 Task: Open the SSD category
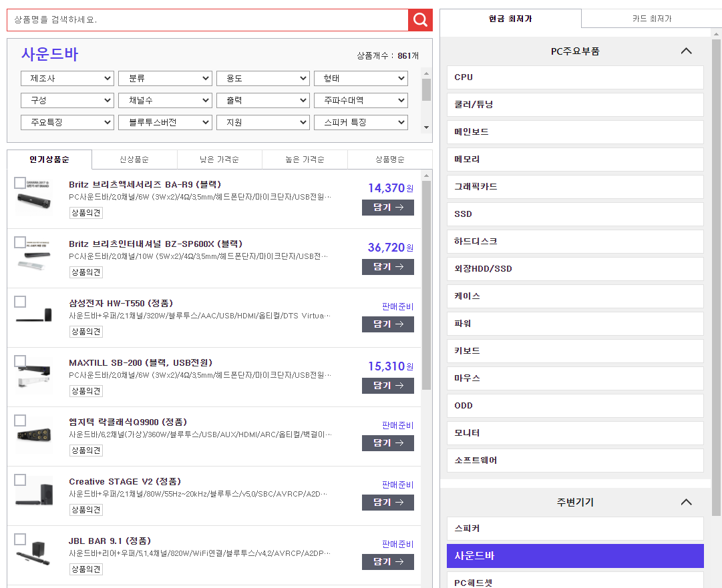coord(575,214)
